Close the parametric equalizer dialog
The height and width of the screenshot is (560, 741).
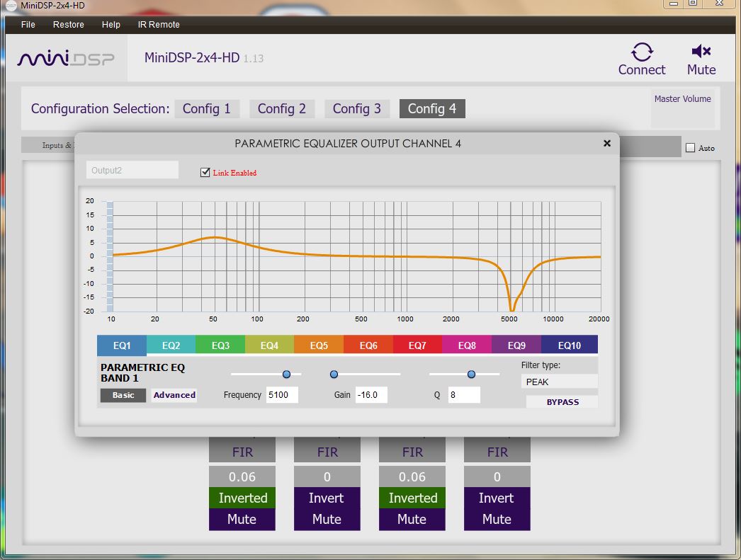(607, 143)
